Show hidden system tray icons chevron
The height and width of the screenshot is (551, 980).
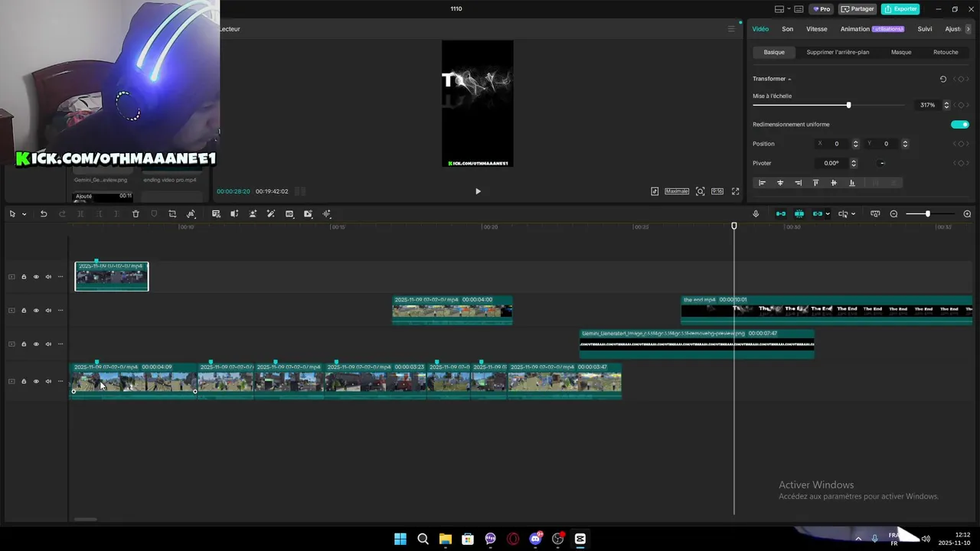(x=858, y=539)
